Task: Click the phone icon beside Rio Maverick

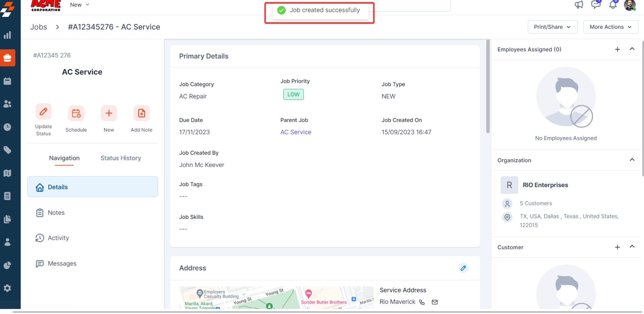Action: pos(422,302)
